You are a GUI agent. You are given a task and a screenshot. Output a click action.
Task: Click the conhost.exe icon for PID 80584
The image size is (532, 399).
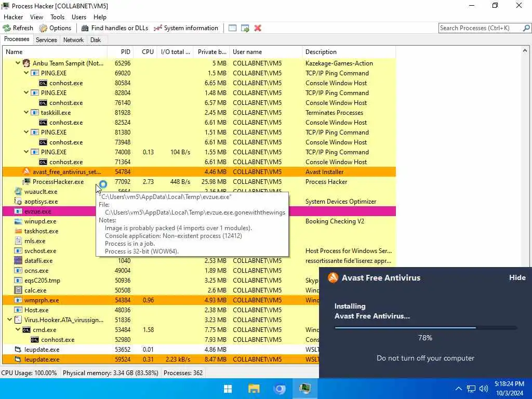[43, 83]
